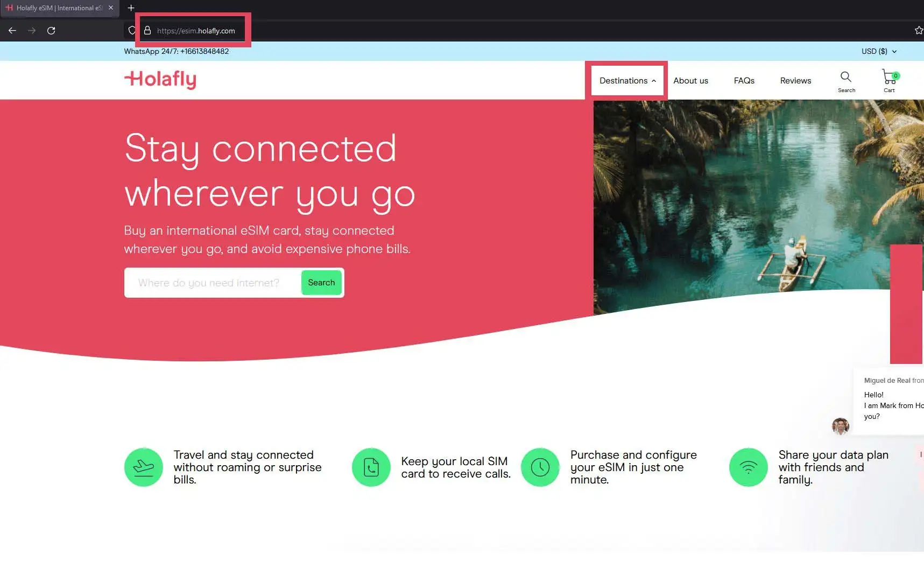Click the chat agent avatar photo

tap(840, 426)
